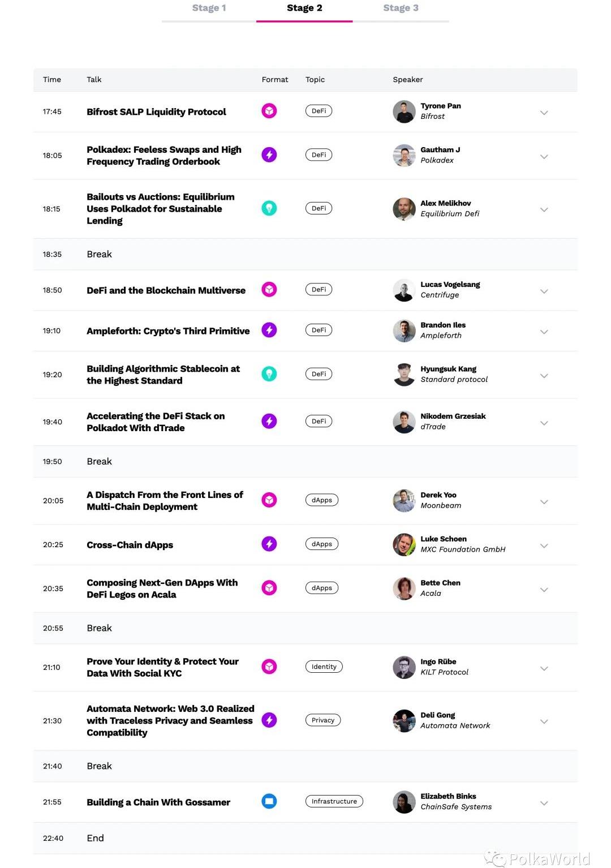Viewport: 611px width, 868px height.
Task: Click format icon for Ampleforth talk
Action: [x=269, y=330]
